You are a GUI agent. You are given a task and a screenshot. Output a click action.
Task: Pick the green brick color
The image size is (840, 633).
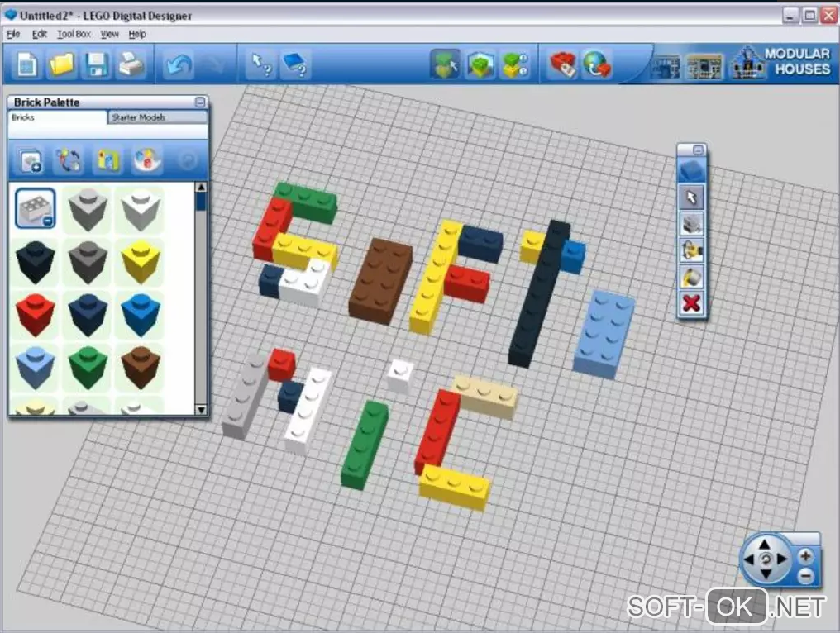(x=88, y=368)
